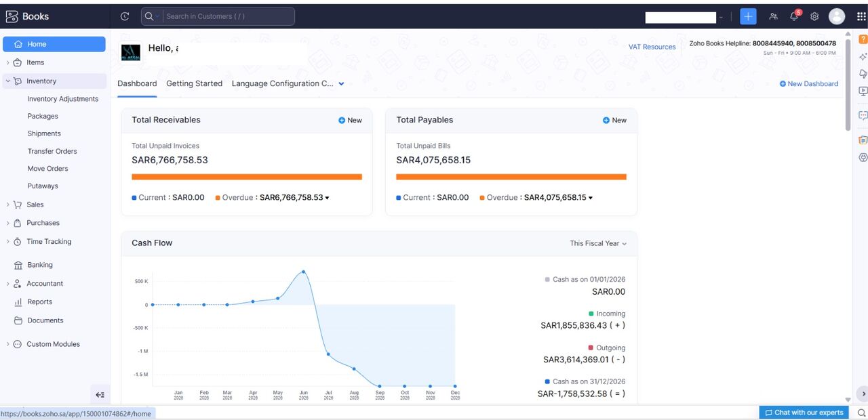Open the apps grid launcher icon

click(x=861, y=16)
